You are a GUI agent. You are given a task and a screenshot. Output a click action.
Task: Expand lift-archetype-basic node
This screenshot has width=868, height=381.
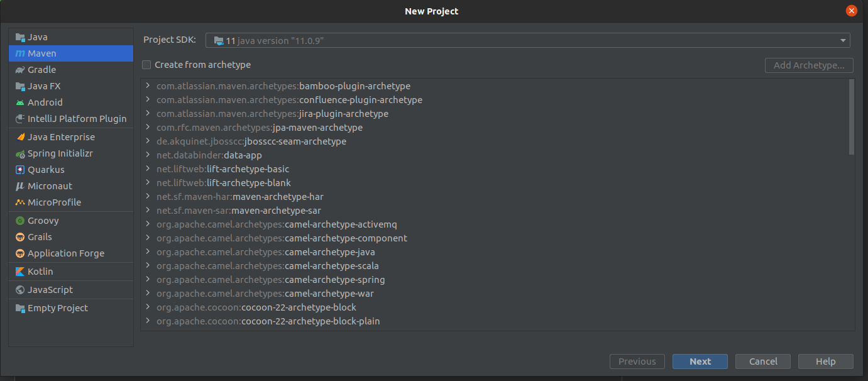(148, 169)
